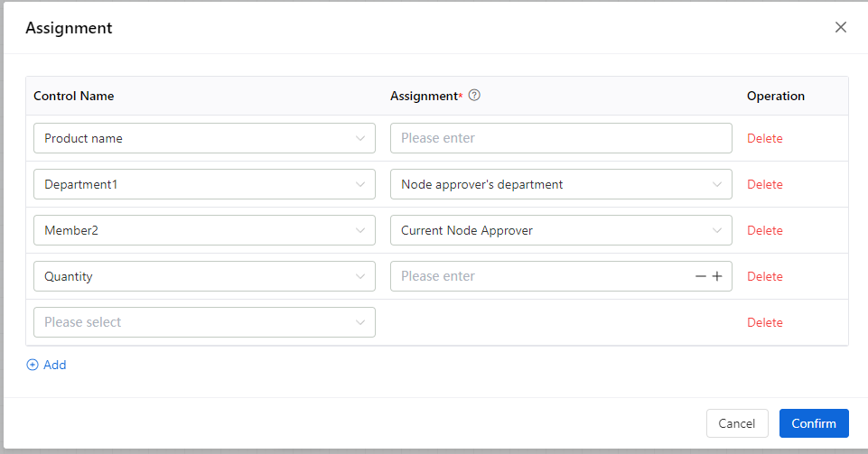The image size is (868, 454).
Task: Cancel the assignment changes
Action: (x=737, y=423)
